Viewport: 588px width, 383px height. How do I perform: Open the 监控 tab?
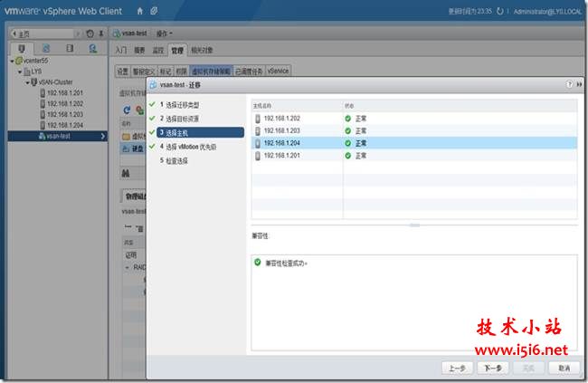click(x=158, y=50)
